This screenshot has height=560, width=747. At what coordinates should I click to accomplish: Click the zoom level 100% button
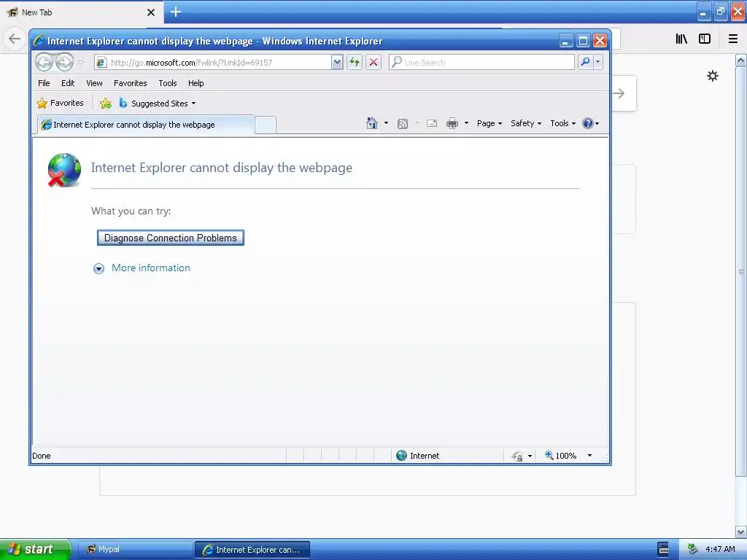pyautogui.click(x=561, y=456)
